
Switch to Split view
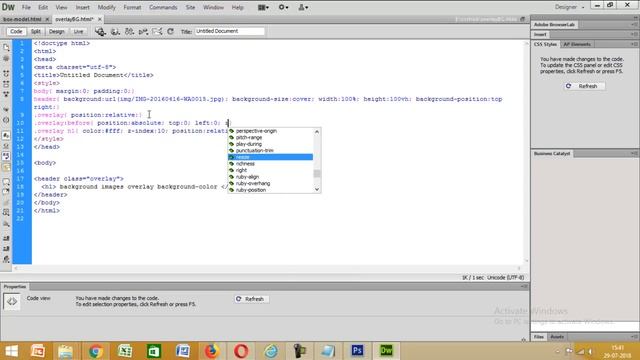[x=36, y=31]
